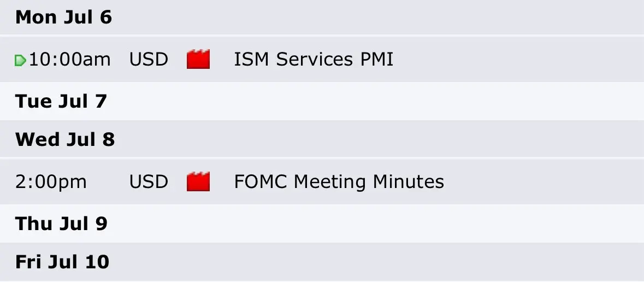This screenshot has height=282, width=644.
Task: Click the word "FOMC" in event title
Action: pyautogui.click(x=261, y=181)
